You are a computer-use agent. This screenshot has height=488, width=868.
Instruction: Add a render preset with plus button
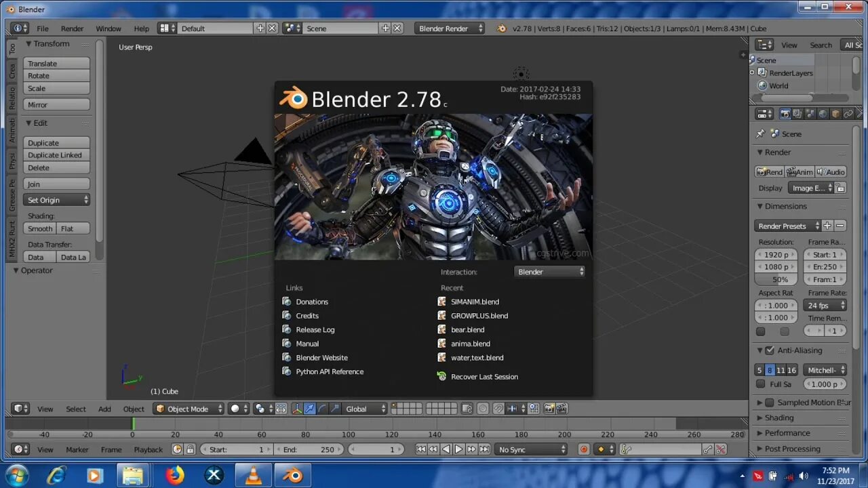pyautogui.click(x=827, y=226)
